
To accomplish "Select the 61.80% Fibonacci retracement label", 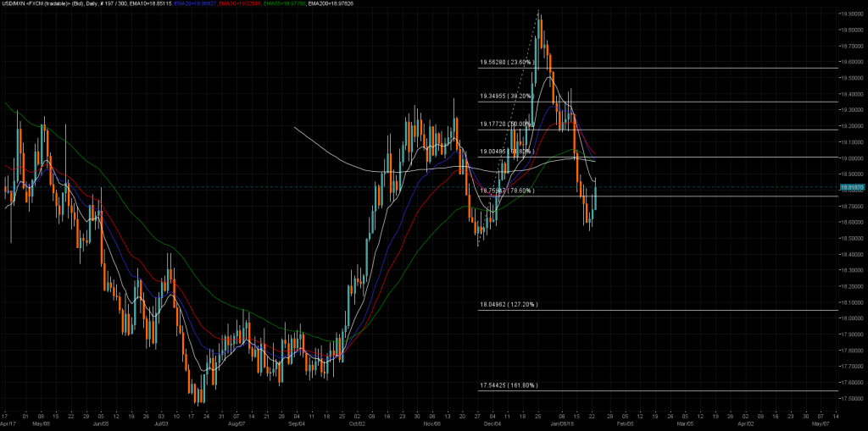I will [505, 152].
